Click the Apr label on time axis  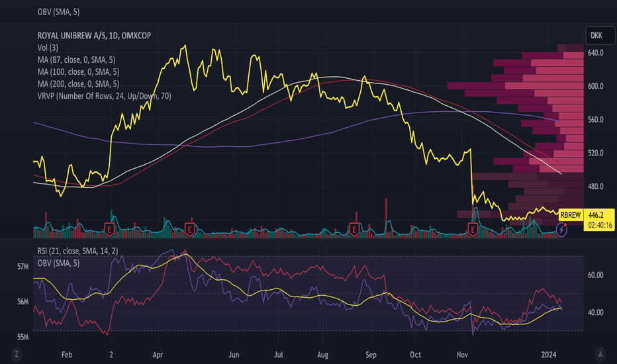[x=158, y=355]
